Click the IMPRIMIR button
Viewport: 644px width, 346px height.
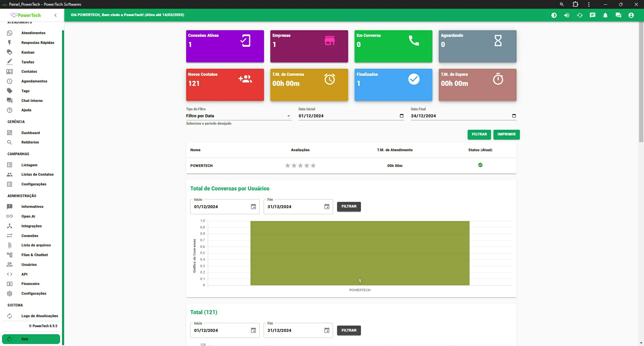coord(506,134)
